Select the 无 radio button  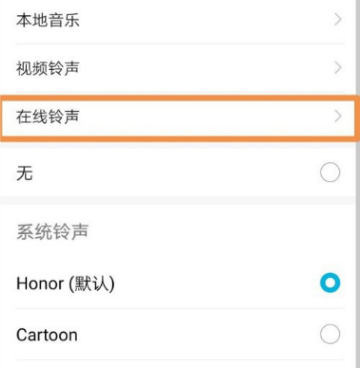tap(330, 173)
